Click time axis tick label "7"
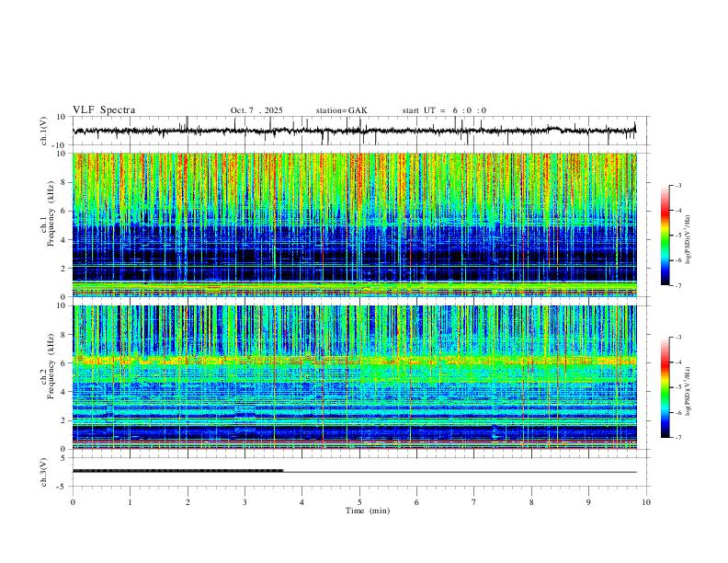This screenshot has height=563, width=728. point(474,502)
